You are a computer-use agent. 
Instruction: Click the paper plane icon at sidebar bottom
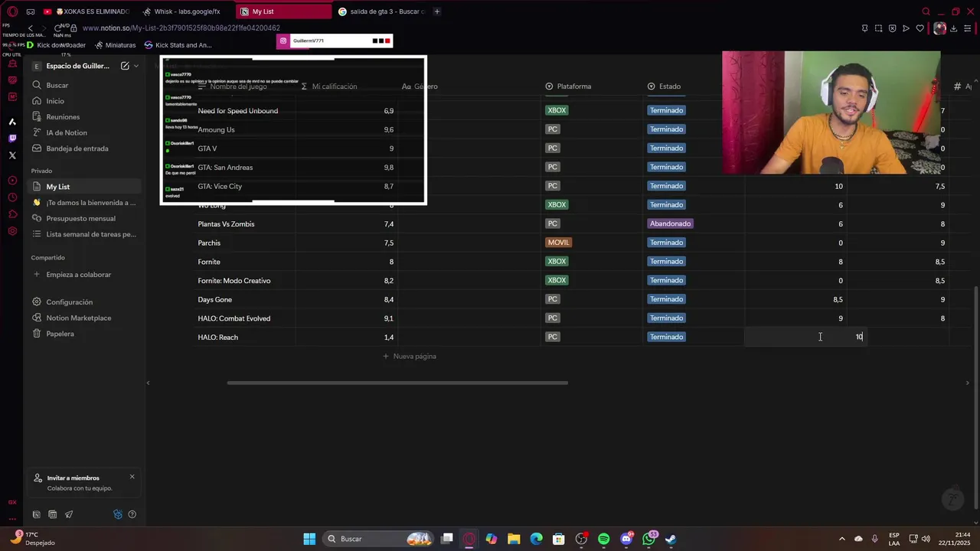(x=69, y=514)
